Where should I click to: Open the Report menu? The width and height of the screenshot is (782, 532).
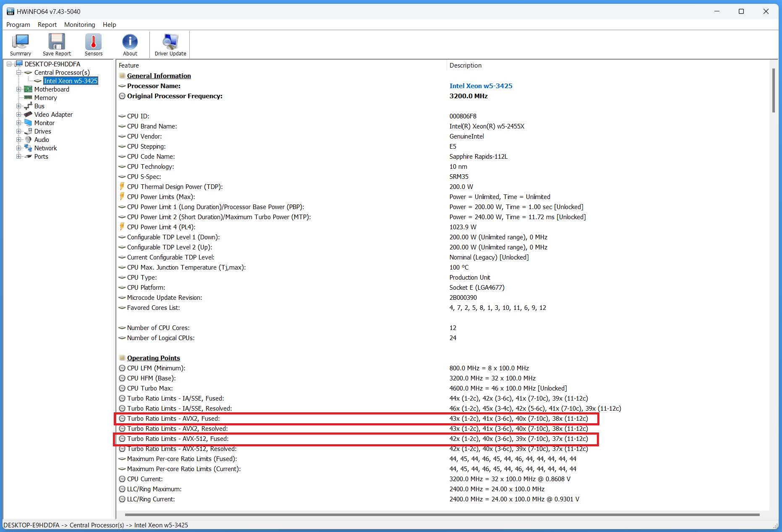47,25
